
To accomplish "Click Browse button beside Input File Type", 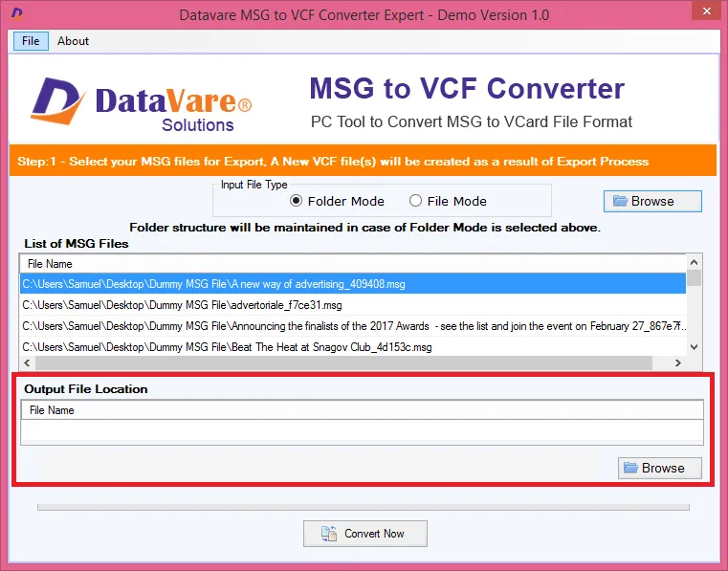I will (x=652, y=201).
